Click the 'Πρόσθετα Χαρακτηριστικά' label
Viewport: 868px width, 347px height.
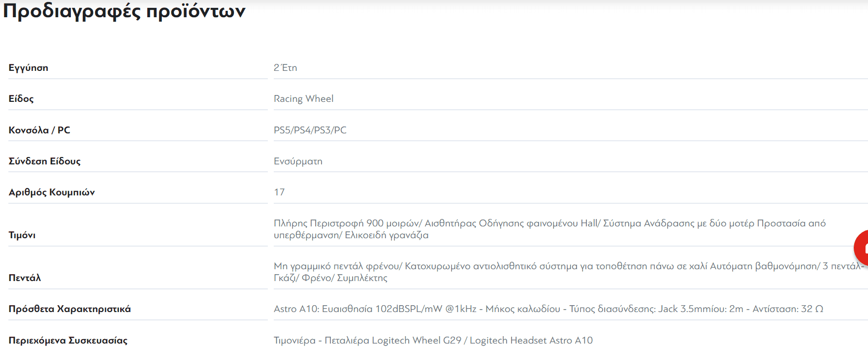(70, 309)
